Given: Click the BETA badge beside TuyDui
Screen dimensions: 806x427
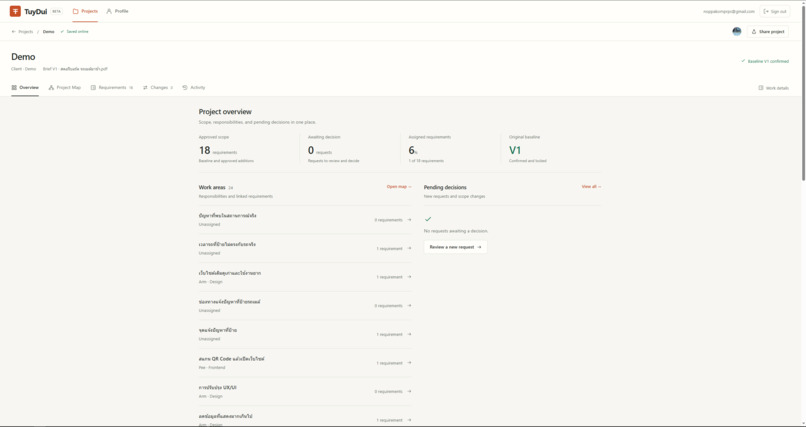Looking at the screenshot, I should pyautogui.click(x=57, y=11).
